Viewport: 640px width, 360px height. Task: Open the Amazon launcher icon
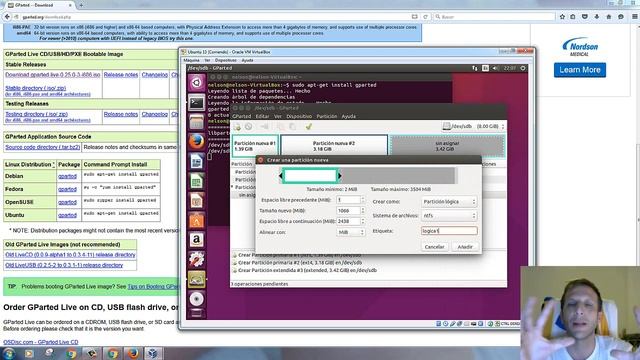196,240
